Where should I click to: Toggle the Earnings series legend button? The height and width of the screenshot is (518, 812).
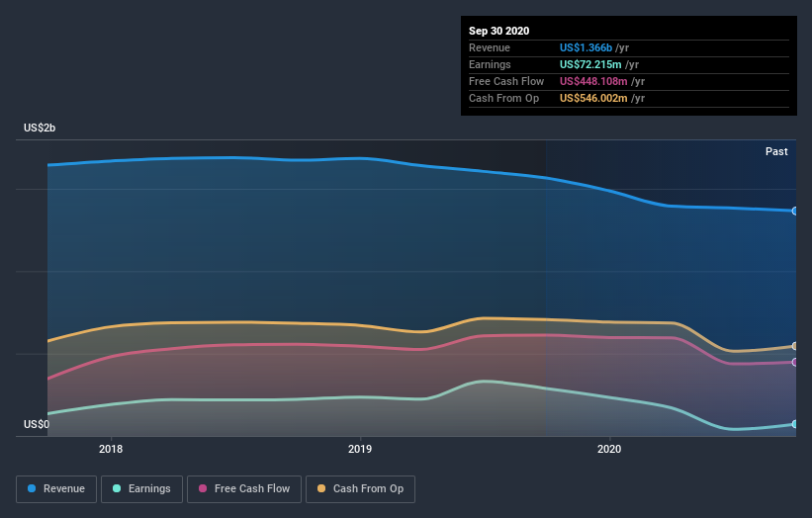(x=141, y=489)
